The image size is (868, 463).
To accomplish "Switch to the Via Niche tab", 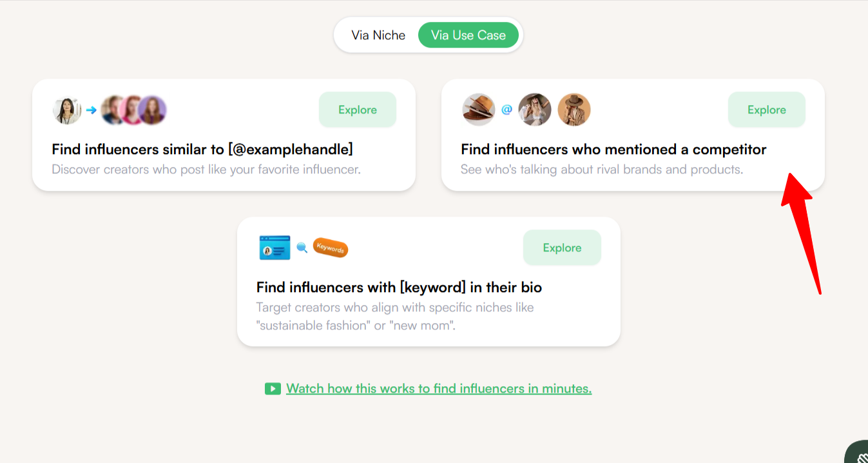I will (378, 35).
